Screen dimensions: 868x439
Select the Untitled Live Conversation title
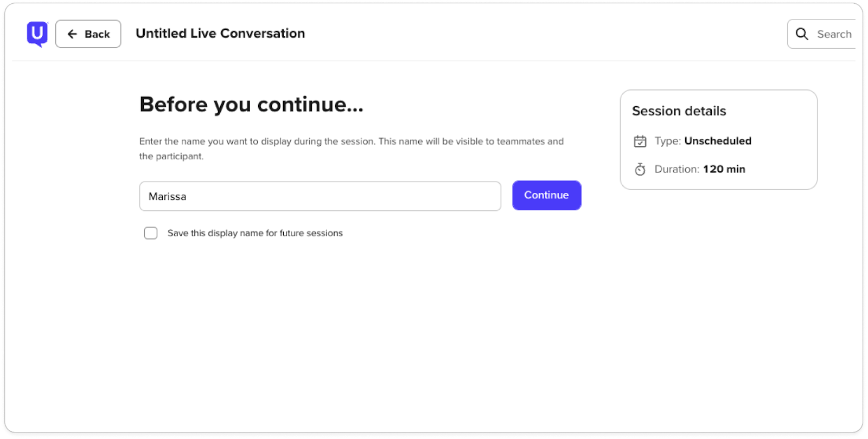(220, 34)
